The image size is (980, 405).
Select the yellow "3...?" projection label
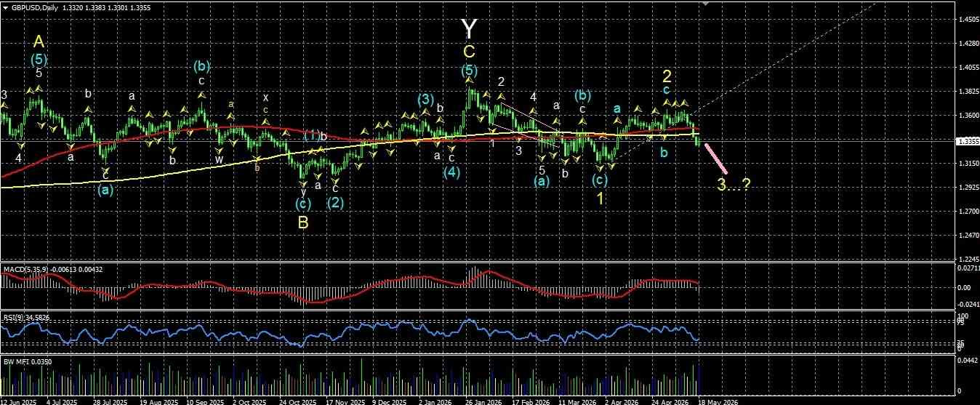point(734,185)
